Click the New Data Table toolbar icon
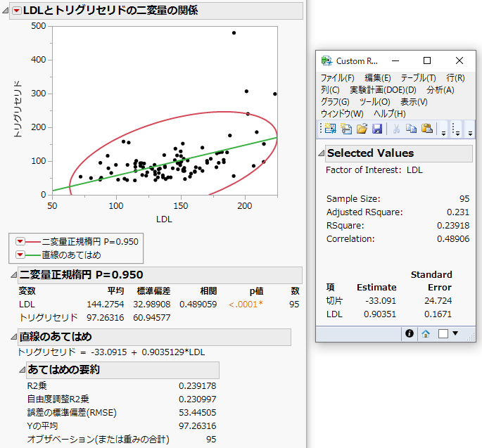Screen dimensions: 482x448 pos(331,128)
